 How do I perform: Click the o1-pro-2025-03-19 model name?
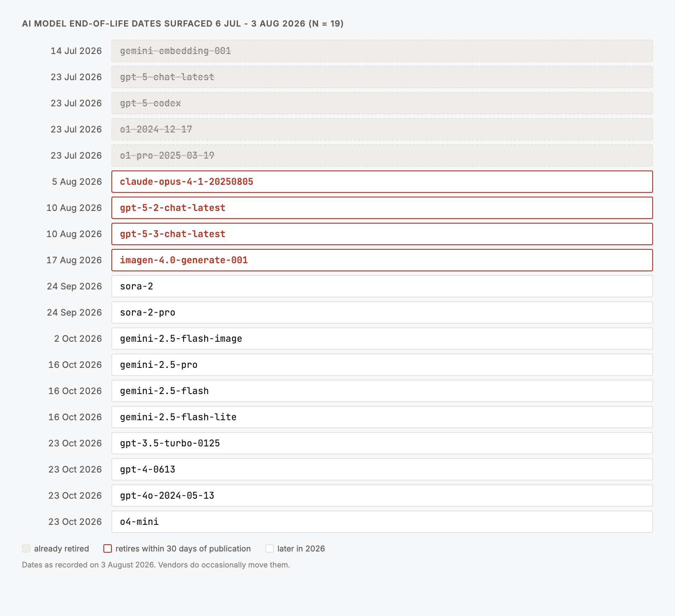(167, 156)
